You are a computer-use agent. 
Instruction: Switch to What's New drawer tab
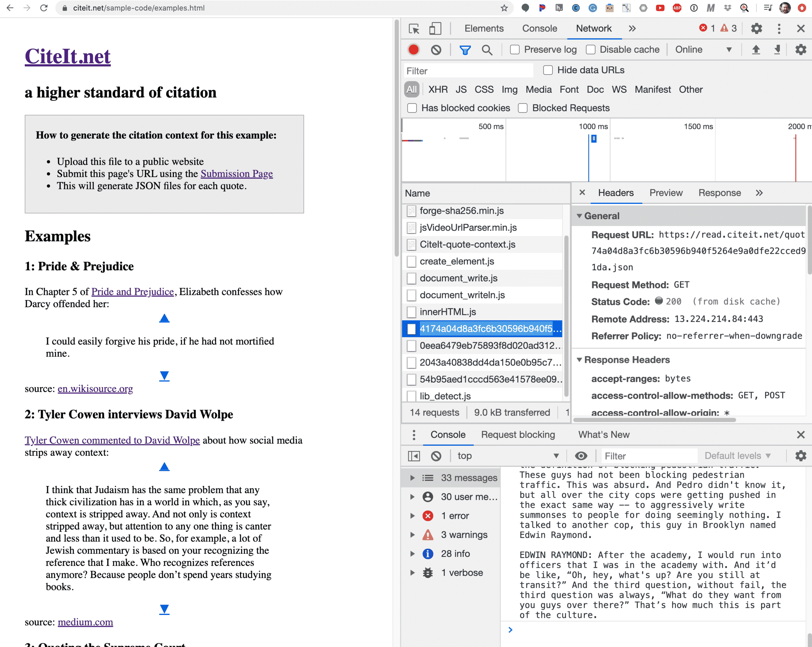pyautogui.click(x=604, y=435)
